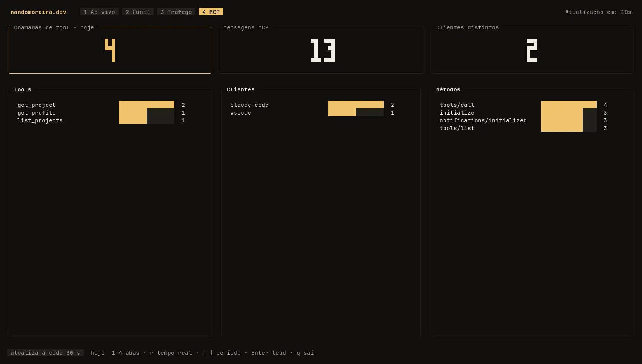Select the claude-code client row
Image resolution: width=642 pixels, height=364 pixels.
pyautogui.click(x=312, y=105)
